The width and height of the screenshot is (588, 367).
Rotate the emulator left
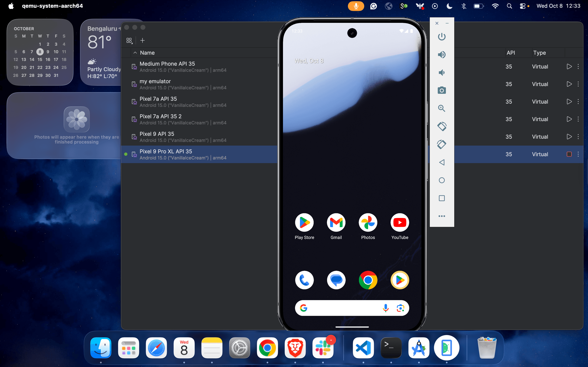[x=441, y=126]
